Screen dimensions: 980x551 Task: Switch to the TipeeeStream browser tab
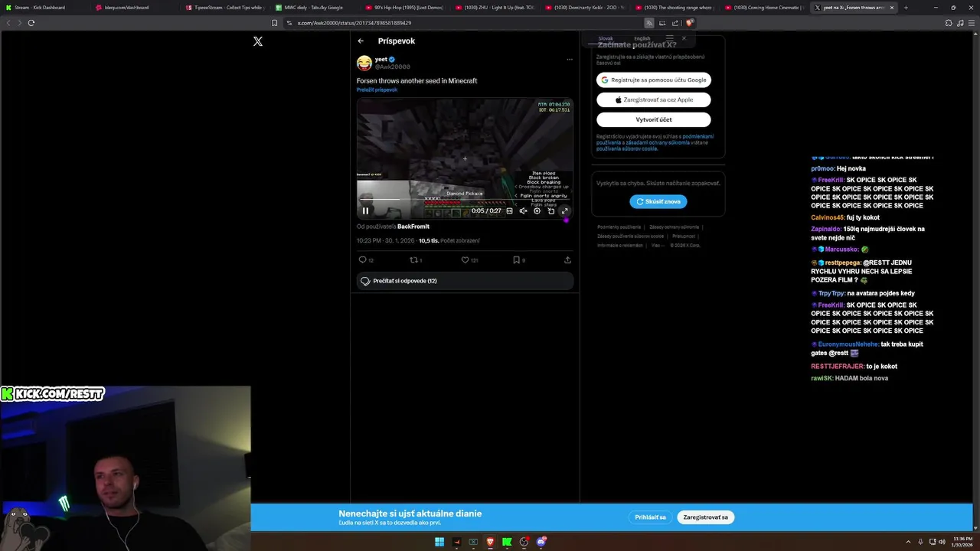tap(226, 8)
